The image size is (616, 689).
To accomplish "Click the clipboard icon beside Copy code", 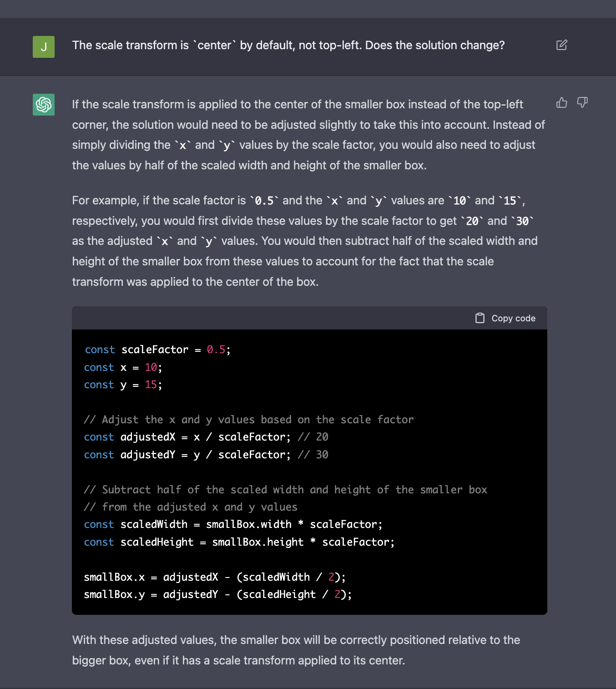I will 480,318.
